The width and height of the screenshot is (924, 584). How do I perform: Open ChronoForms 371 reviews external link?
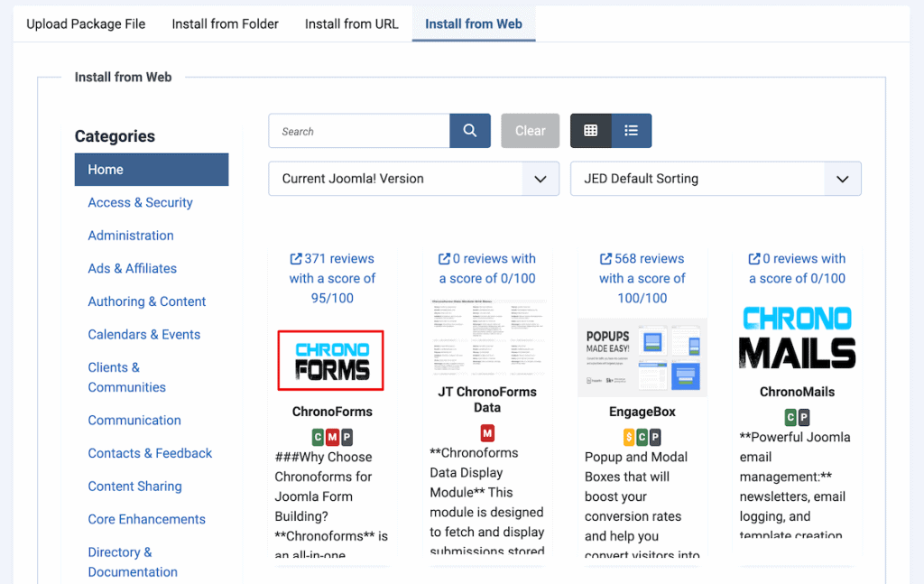[332, 278]
